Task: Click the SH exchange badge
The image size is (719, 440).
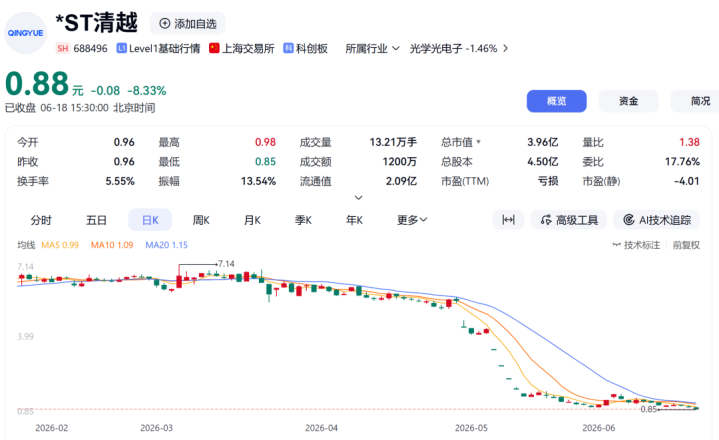Action: pyautogui.click(x=63, y=48)
